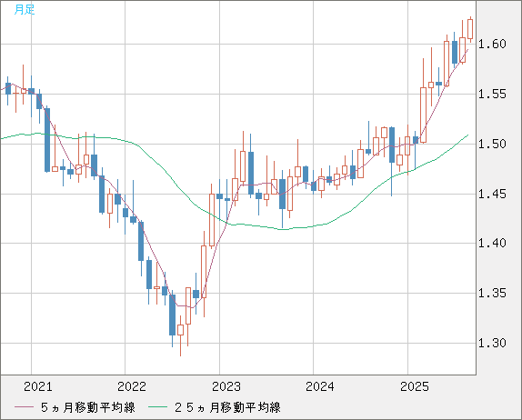
Task: Click the 1.40 price axis label
Action: pyautogui.click(x=492, y=244)
